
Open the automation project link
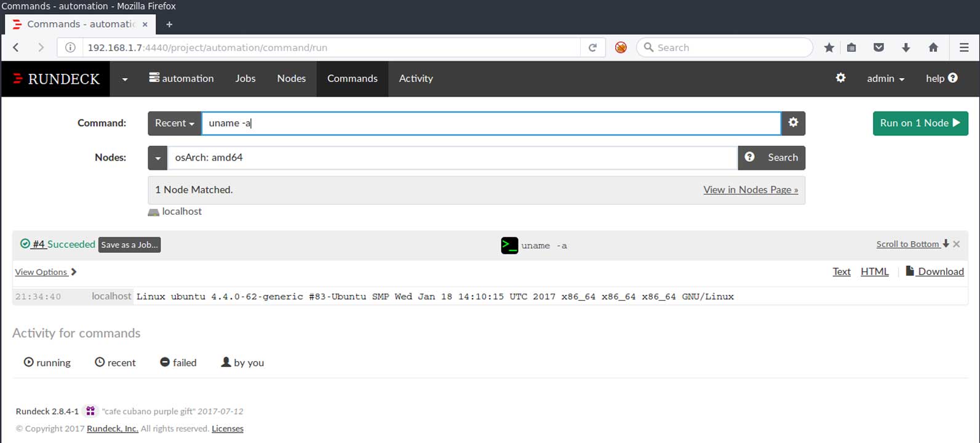[x=181, y=78]
